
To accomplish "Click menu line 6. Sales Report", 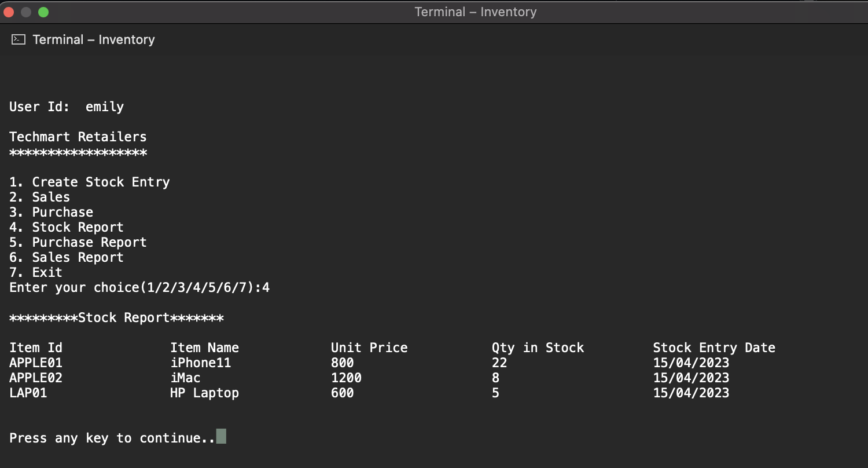I will click(x=67, y=257).
